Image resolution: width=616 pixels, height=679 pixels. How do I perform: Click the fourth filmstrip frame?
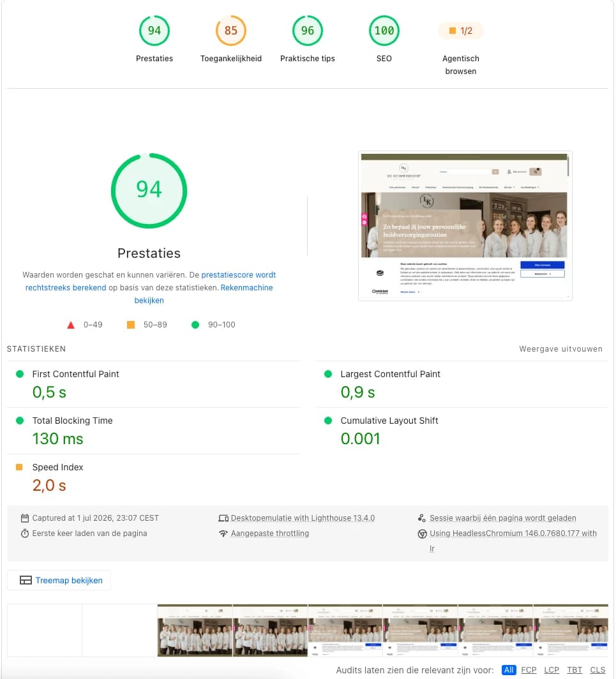pos(270,630)
